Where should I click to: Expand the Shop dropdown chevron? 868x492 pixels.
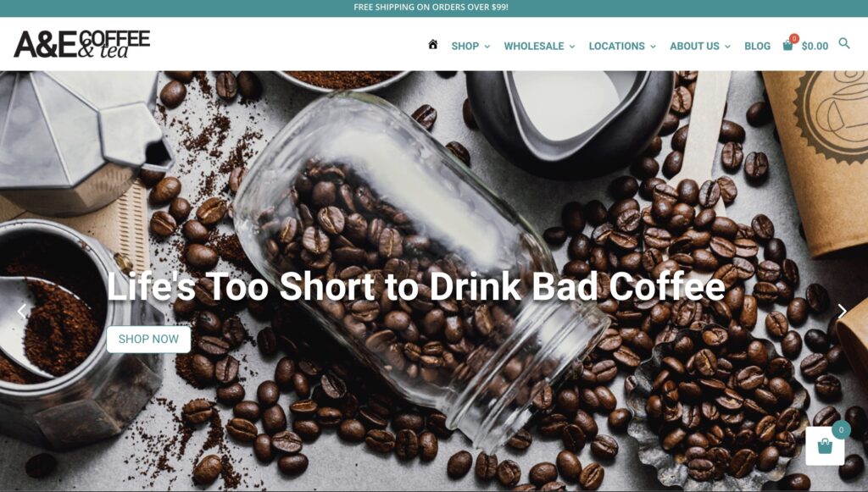(487, 47)
